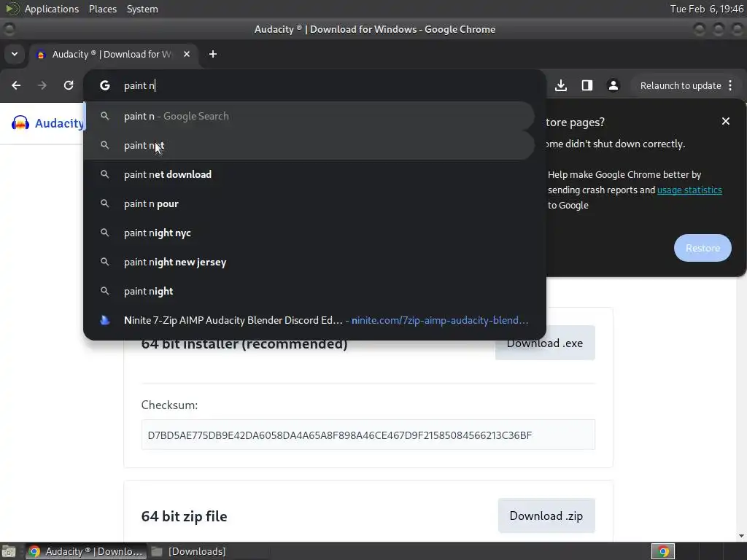Select the 'paint n - Google Search' suggestion
747x560 pixels.
(309, 116)
